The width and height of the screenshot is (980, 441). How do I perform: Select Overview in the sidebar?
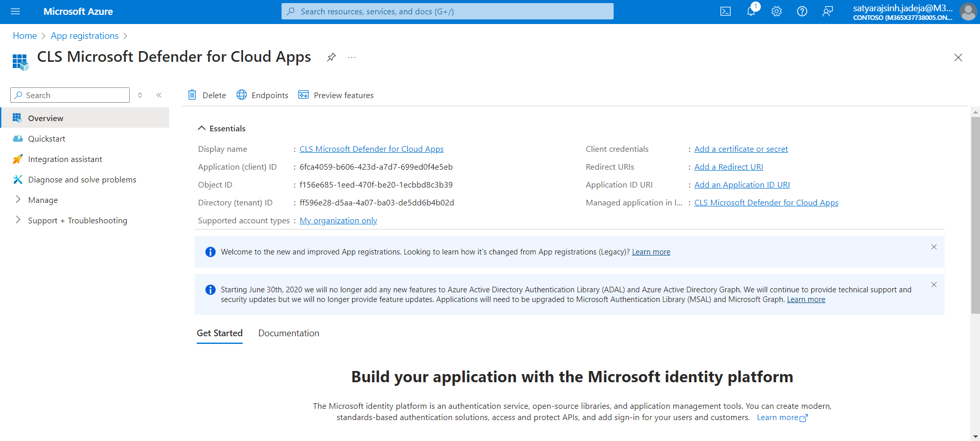[85, 118]
